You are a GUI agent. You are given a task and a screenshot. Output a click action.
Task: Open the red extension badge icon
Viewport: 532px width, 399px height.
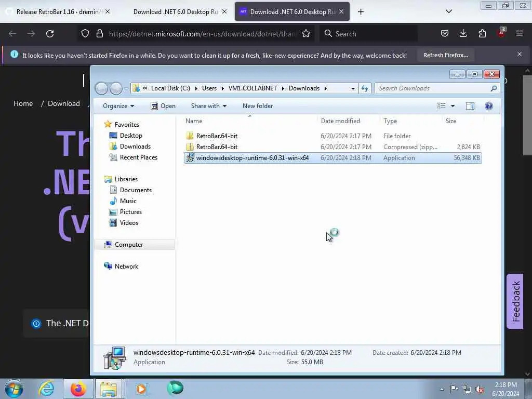click(x=501, y=33)
